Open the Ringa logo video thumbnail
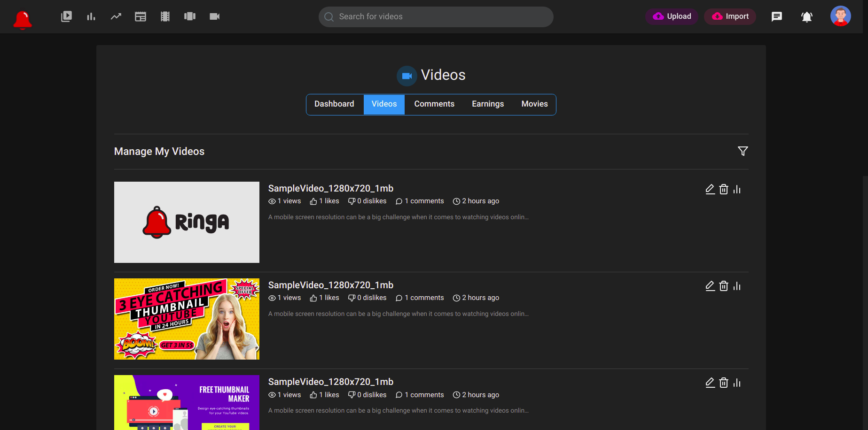 click(x=187, y=222)
